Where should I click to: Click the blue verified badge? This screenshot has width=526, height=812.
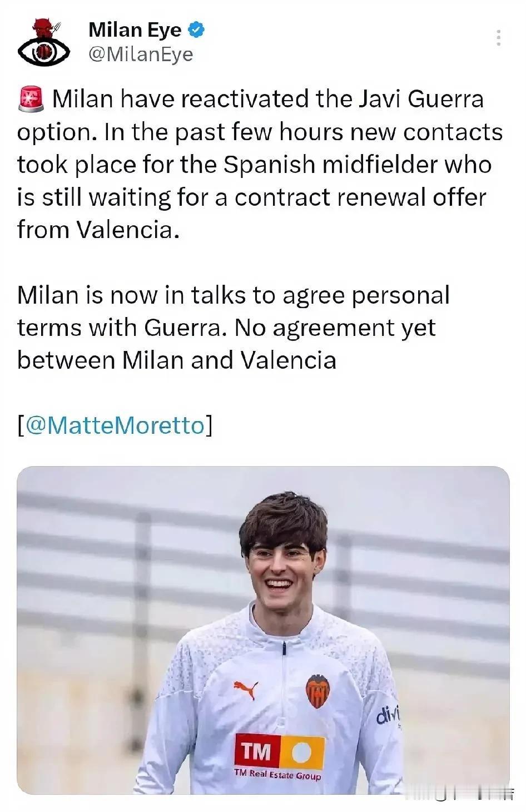pyautogui.click(x=197, y=30)
